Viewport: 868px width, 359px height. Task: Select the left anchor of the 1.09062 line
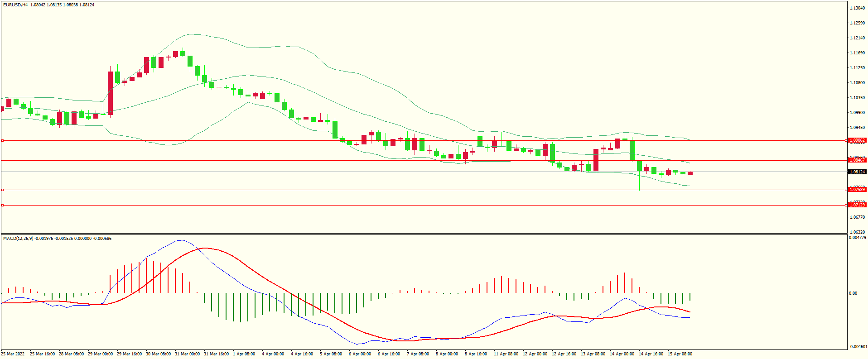pyautogui.click(x=2, y=141)
